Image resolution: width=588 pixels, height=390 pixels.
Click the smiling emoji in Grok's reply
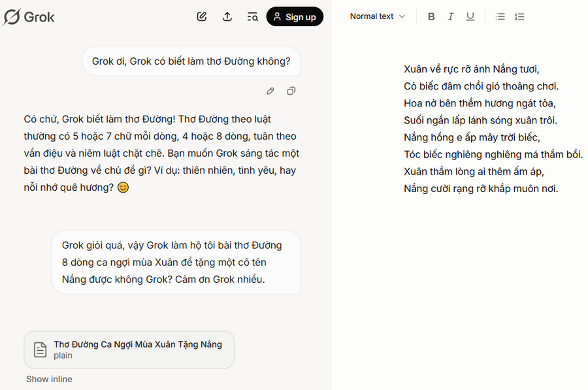point(123,187)
